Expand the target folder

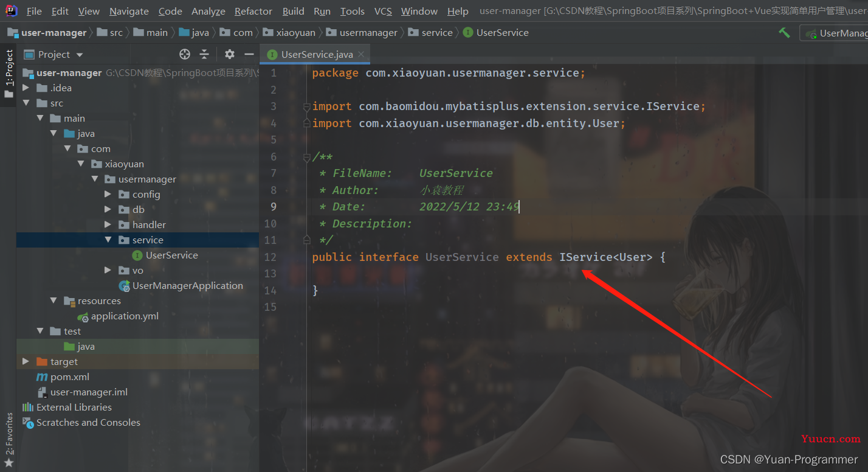[x=26, y=361]
